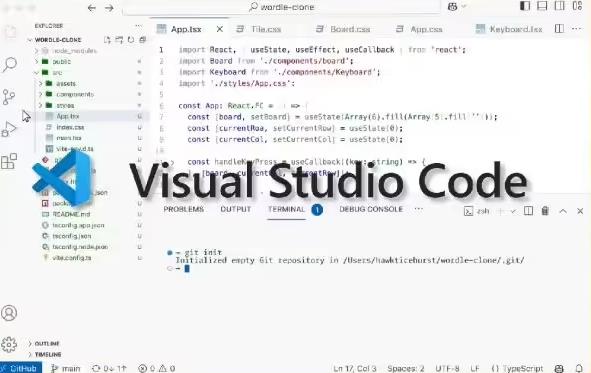The width and height of the screenshot is (591, 373).
Task: Kill the terminal with trash icon
Action: (x=545, y=211)
